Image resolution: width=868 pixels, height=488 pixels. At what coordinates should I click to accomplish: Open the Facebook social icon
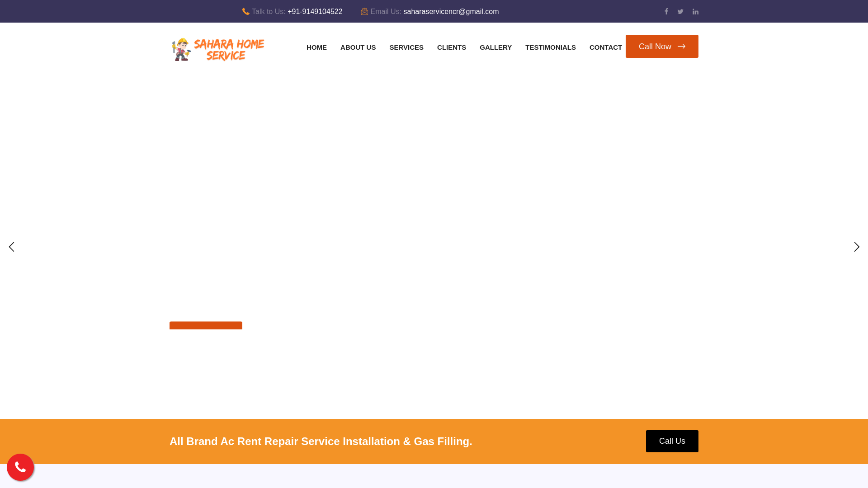666,11
